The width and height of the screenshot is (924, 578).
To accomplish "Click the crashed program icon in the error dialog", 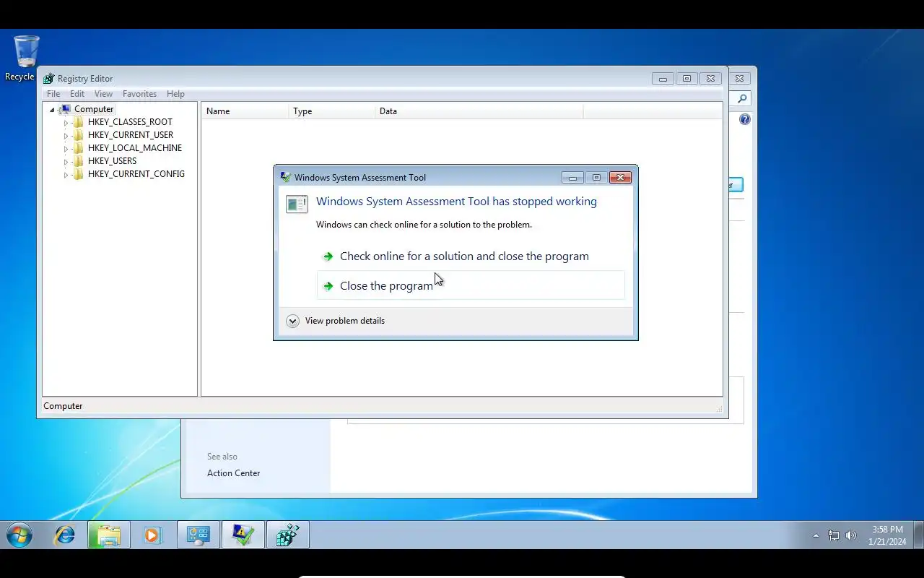I will click(x=297, y=204).
